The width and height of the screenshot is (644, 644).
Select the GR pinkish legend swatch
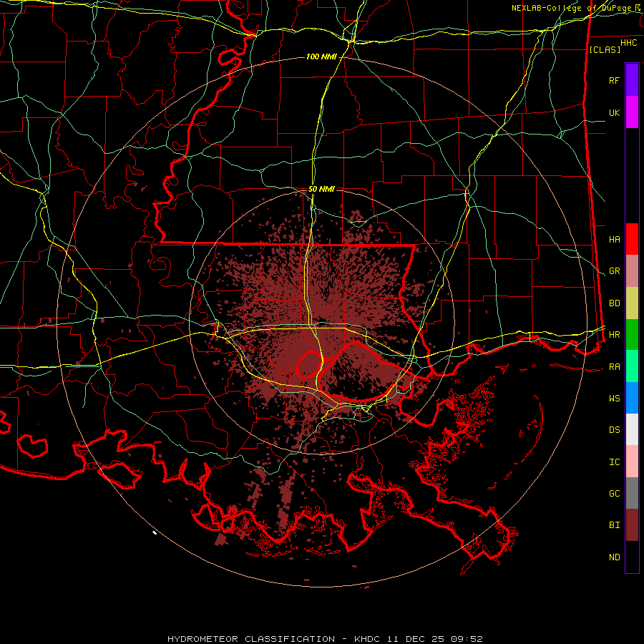[x=632, y=271]
